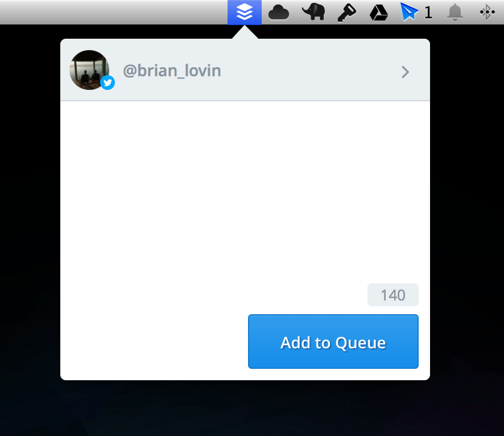Open the Google Drive menu bar icon
The height and width of the screenshot is (436, 504).
click(379, 12)
